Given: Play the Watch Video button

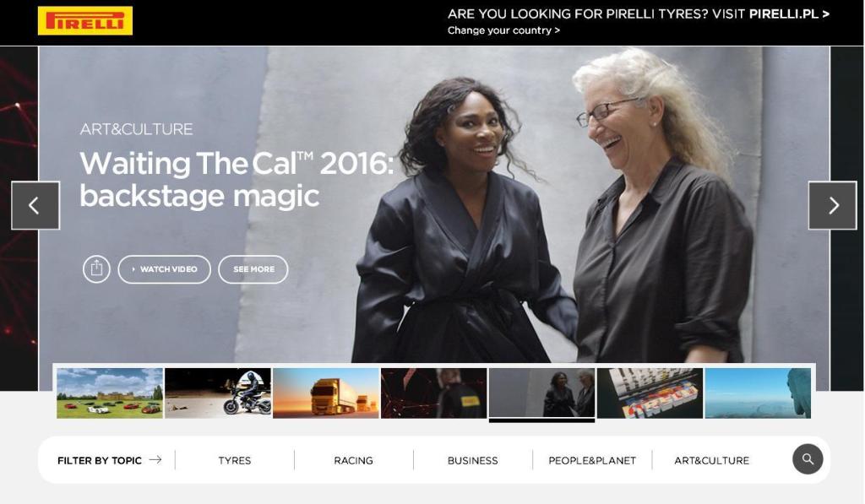Looking at the screenshot, I should pyautogui.click(x=165, y=269).
